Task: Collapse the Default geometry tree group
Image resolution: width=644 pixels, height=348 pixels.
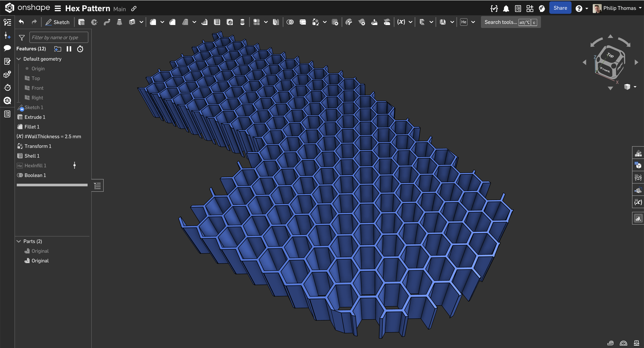Action: tap(19, 59)
